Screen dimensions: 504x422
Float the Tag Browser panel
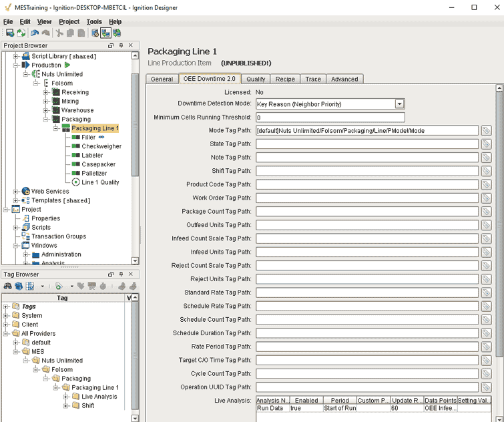click(111, 274)
